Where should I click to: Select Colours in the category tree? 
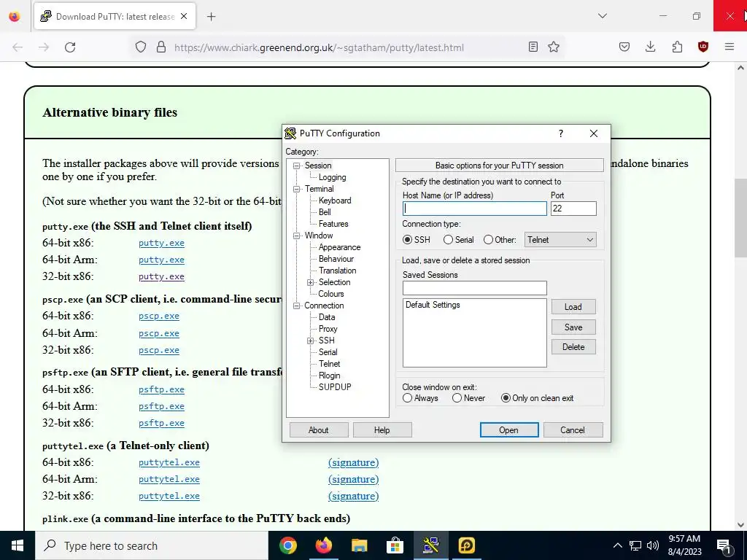tap(331, 294)
